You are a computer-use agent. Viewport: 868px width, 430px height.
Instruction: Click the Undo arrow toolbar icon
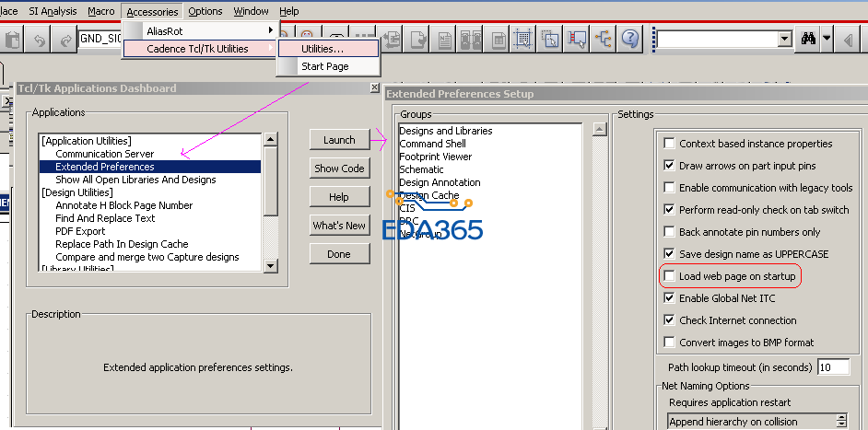point(39,40)
